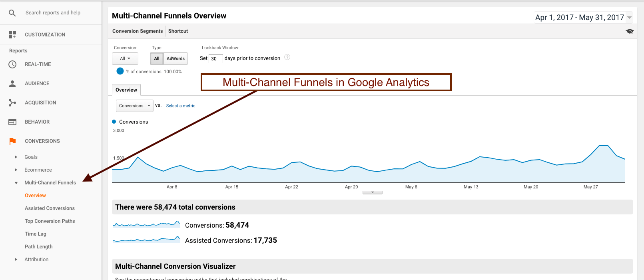This screenshot has height=280, width=644.
Task: Click the Multi-Channel Funnels Overview title
Action: pos(169,16)
